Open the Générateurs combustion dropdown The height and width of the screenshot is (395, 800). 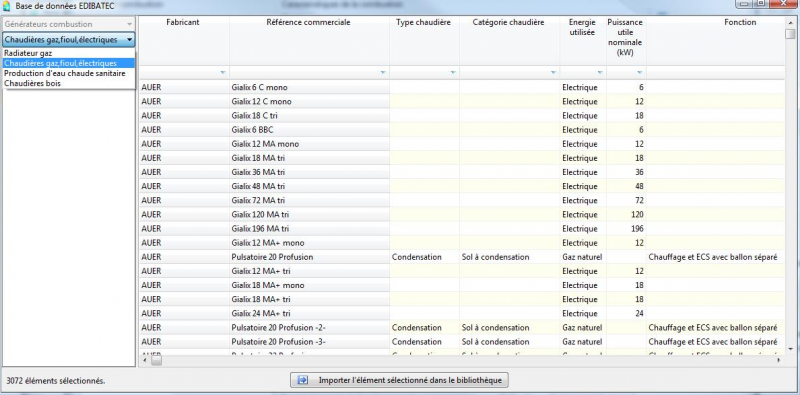[x=68, y=24]
